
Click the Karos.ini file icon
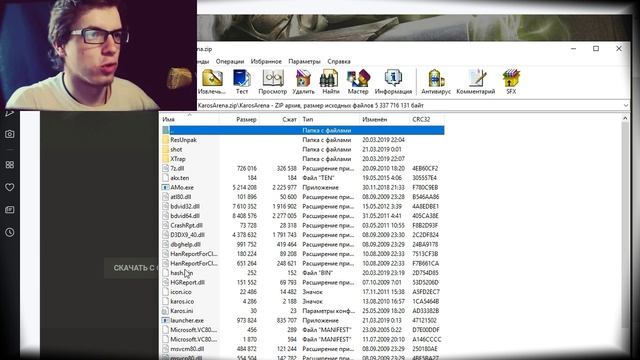165,311
